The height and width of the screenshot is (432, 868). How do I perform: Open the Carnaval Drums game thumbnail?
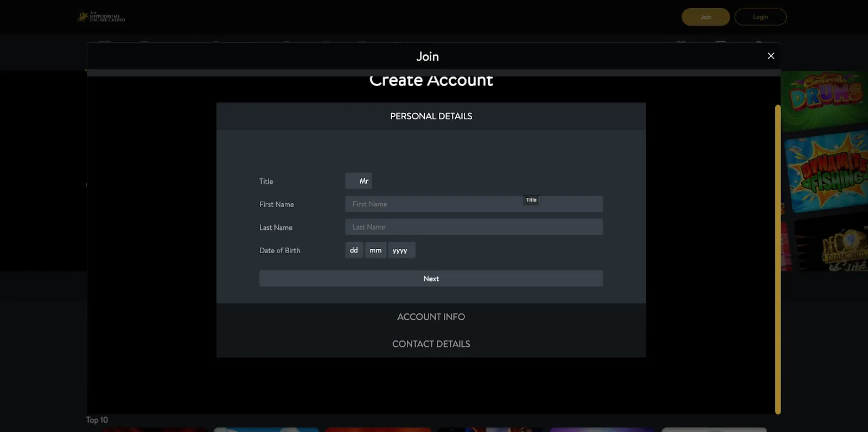(x=825, y=101)
